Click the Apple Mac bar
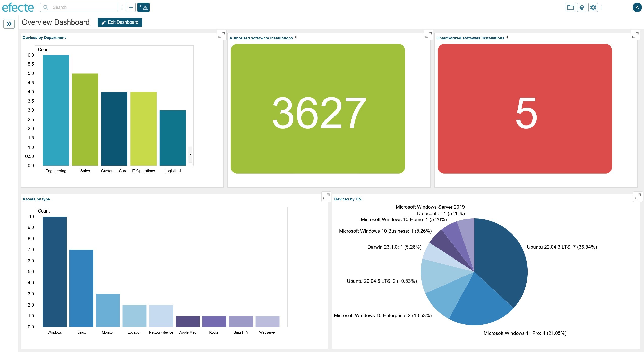The height and width of the screenshot is (352, 644). click(188, 321)
